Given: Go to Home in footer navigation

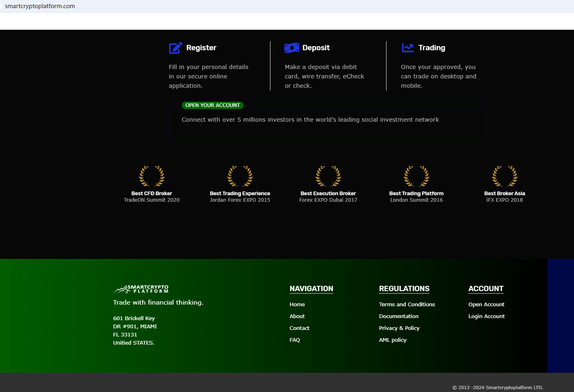Looking at the screenshot, I should [297, 304].
